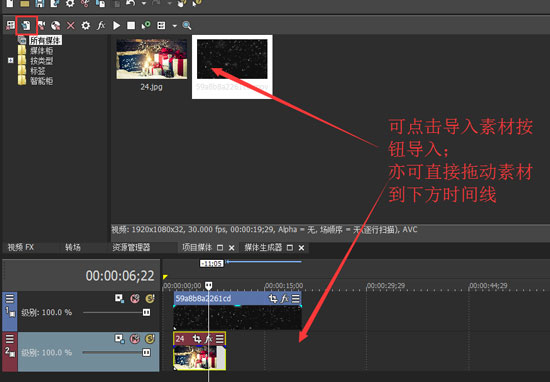Open views dropdown arrow in media toolbar
The width and height of the screenshot is (550, 382).
pos(174,26)
